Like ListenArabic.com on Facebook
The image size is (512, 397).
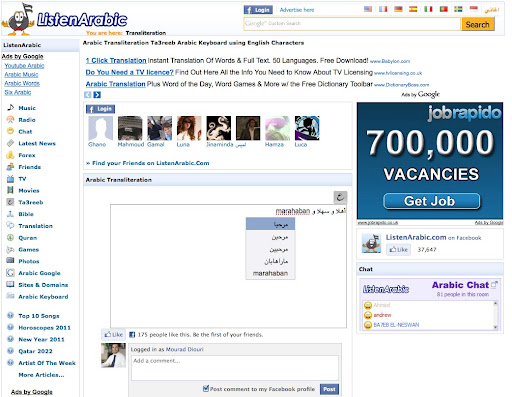pos(399,249)
